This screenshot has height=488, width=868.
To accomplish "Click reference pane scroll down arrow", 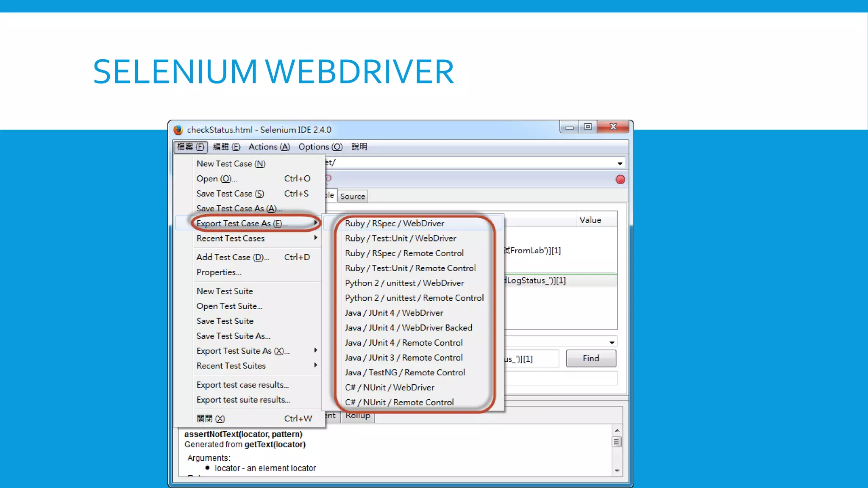I will pyautogui.click(x=617, y=471).
